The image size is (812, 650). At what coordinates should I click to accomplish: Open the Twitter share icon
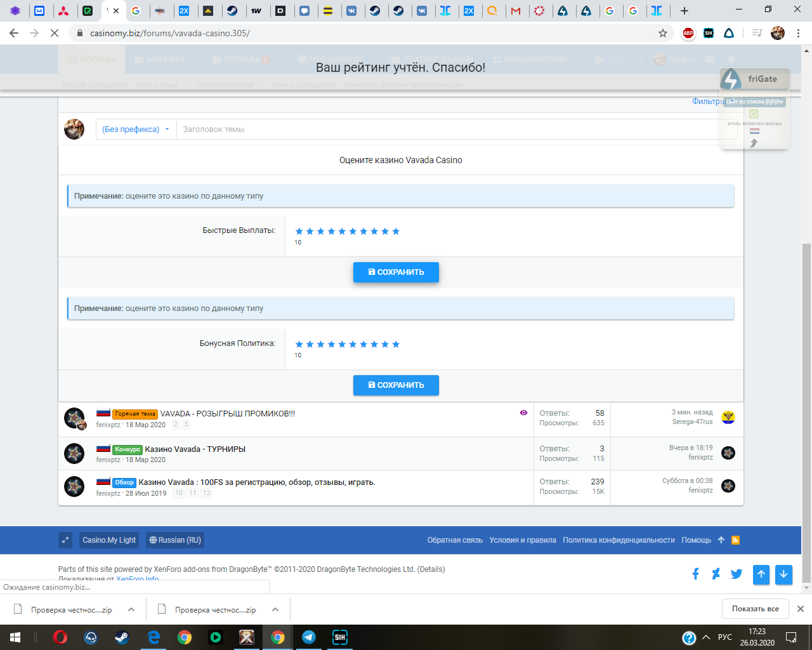[x=737, y=574]
